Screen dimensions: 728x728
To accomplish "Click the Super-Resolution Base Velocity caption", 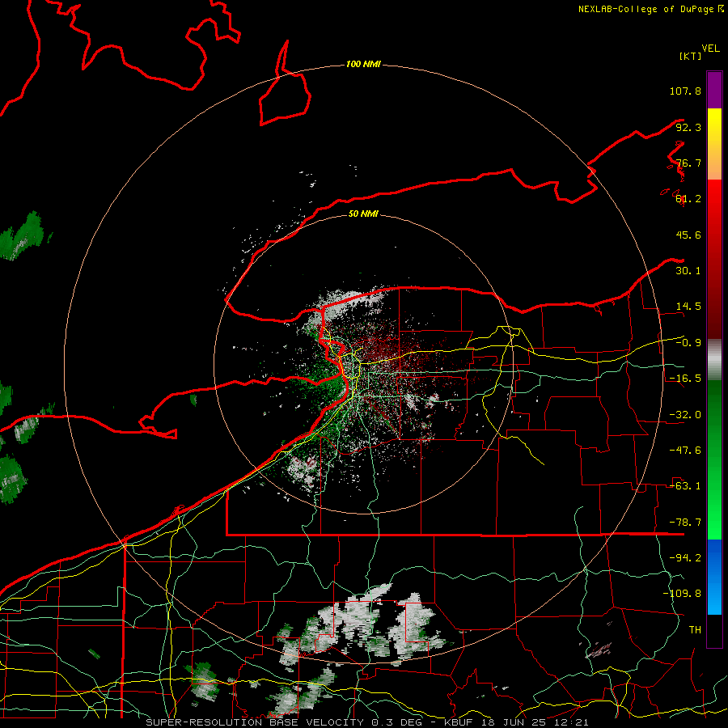I will tap(366, 722).
